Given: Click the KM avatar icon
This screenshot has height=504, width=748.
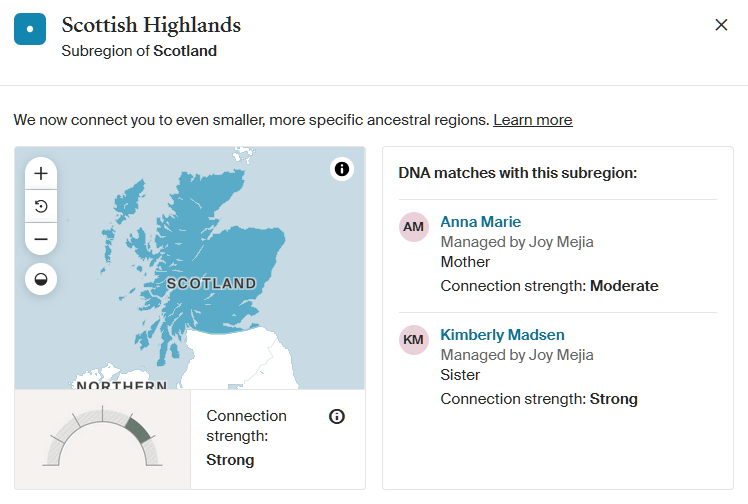Looking at the screenshot, I should (x=414, y=340).
